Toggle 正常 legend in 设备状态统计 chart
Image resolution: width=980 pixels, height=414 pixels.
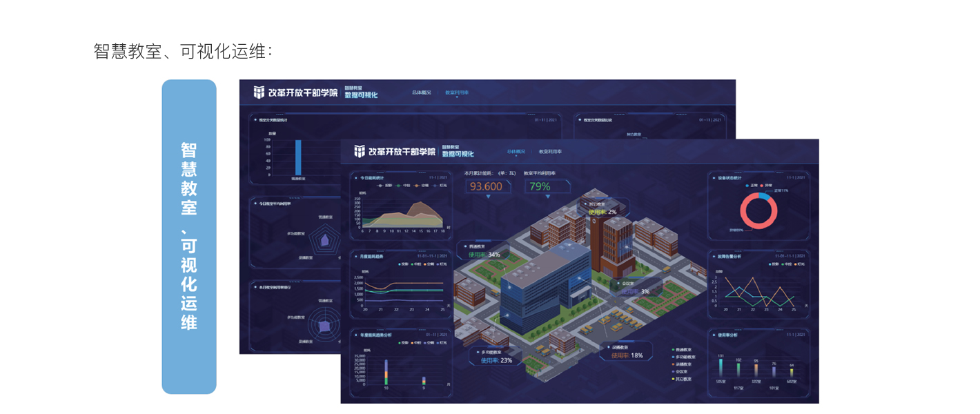752,186
